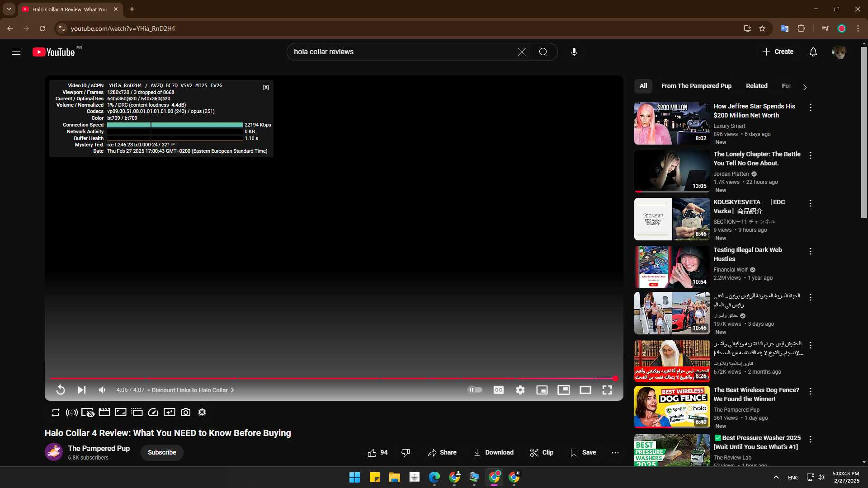
Task: Open Windows Start menu
Action: point(354,477)
